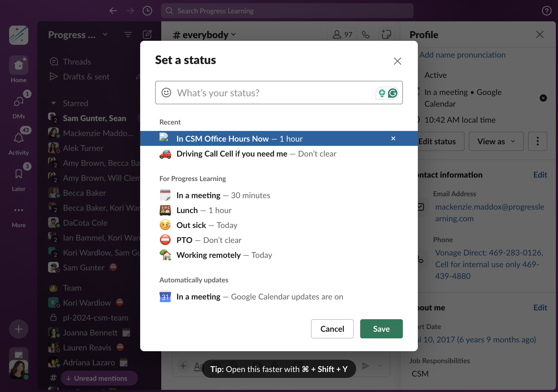Click the Grammarly icon in status field
The height and width of the screenshot is (392, 558).
(x=392, y=93)
